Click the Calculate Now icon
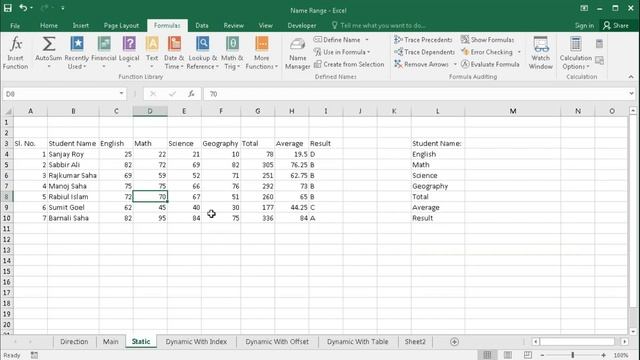The image size is (640, 360). (599, 44)
